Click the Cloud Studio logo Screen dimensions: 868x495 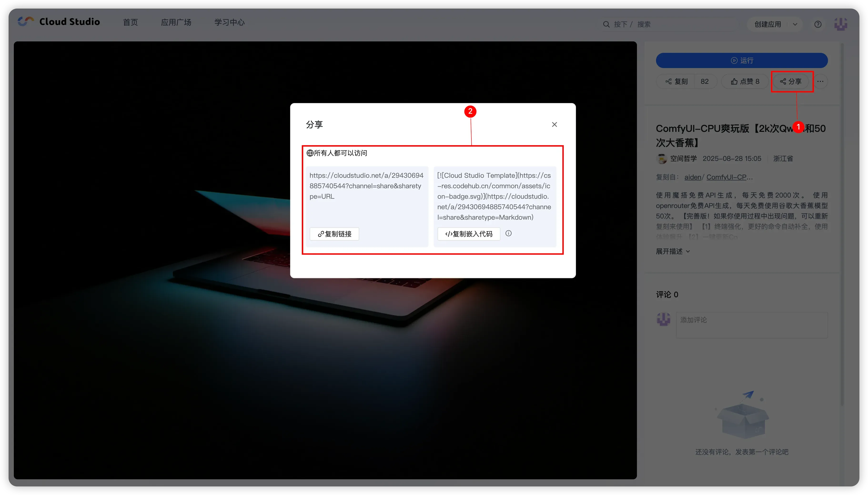click(59, 22)
